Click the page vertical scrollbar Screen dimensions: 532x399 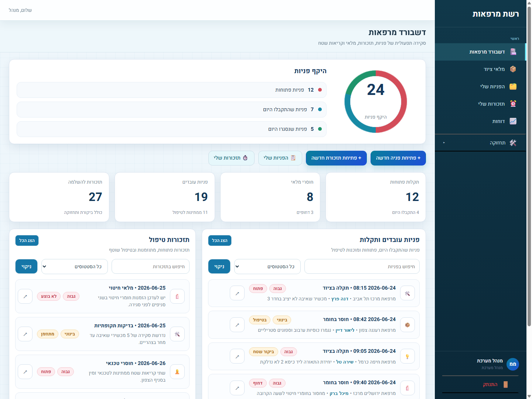point(529,166)
